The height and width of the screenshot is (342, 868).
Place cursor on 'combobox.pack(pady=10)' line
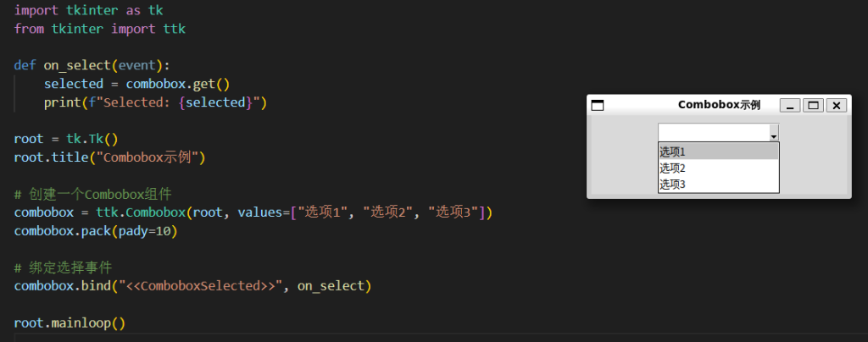pos(96,230)
